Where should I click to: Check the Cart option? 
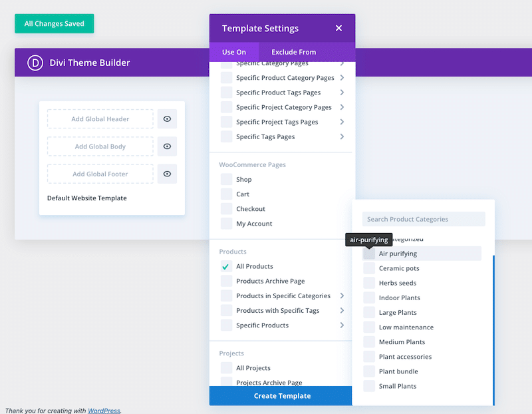(225, 194)
